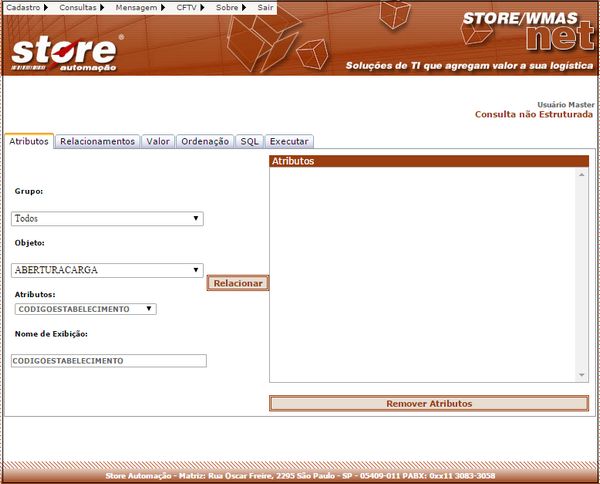Expand the Grupo dropdown showing Todos
The image size is (600, 484).
tap(107, 218)
